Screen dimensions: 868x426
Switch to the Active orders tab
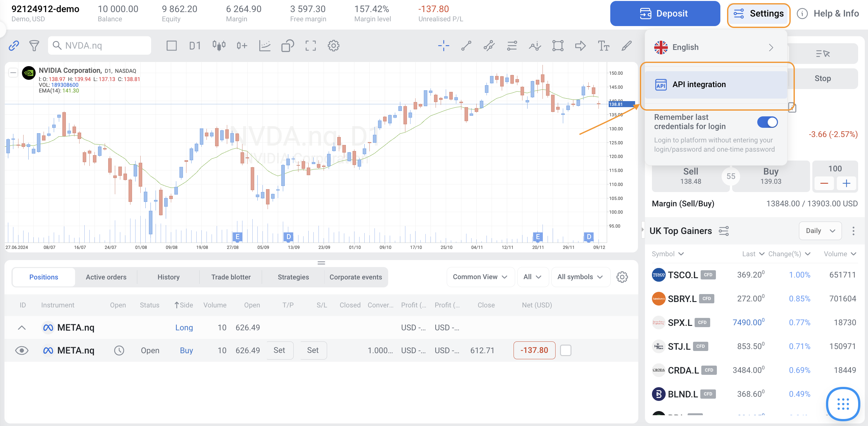tap(106, 277)
